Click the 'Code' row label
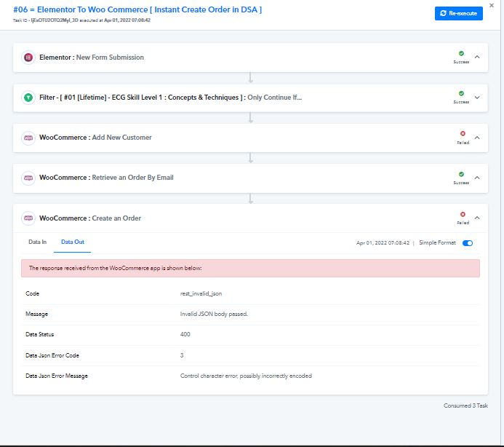This screenshot has width=504, height=447. pyautogui.click(x=32, y=293)
